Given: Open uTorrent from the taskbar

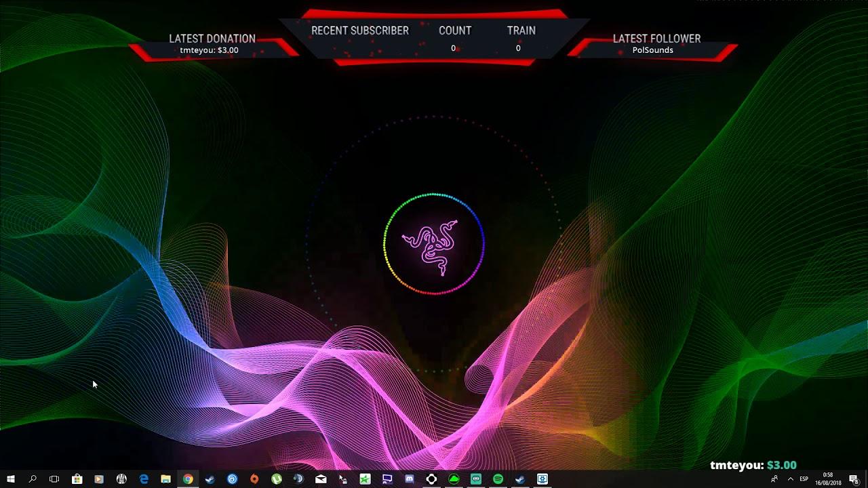Looking at the screenshot, I should [277, 479].
